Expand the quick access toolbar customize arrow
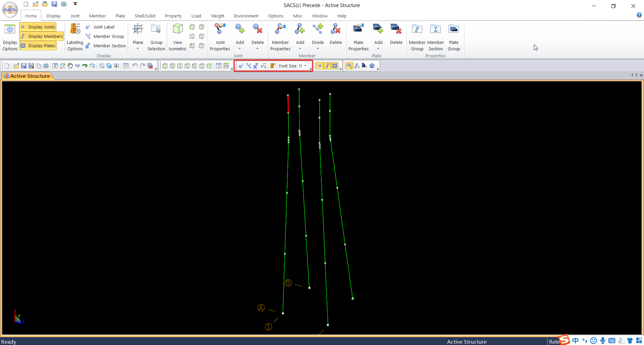Screen dimensions: 644x345 (75, 4)
